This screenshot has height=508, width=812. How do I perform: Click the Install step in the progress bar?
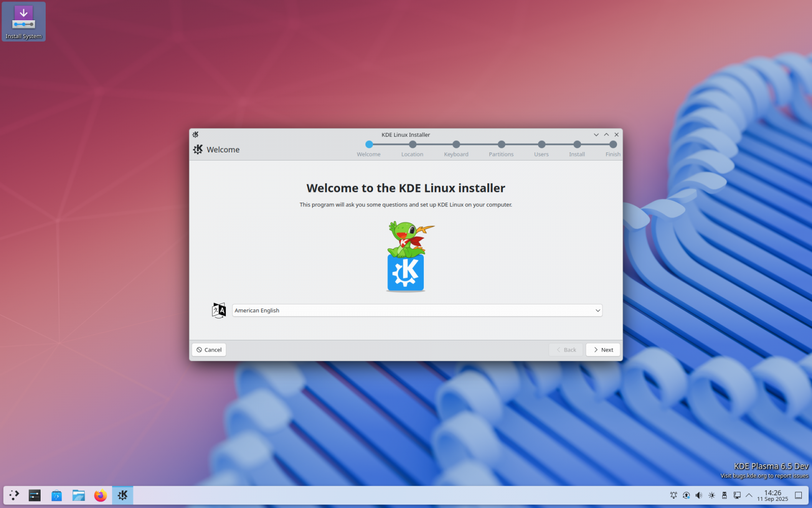tap(577, 149)
